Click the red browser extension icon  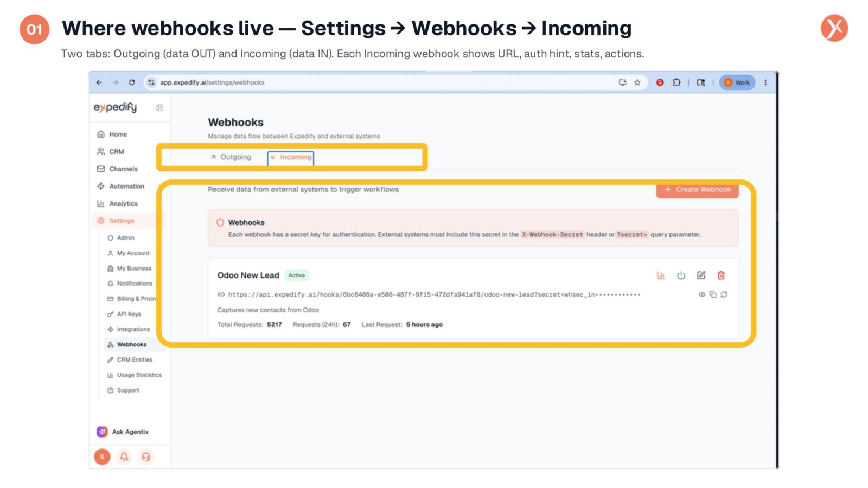click(x=660, y=82)
